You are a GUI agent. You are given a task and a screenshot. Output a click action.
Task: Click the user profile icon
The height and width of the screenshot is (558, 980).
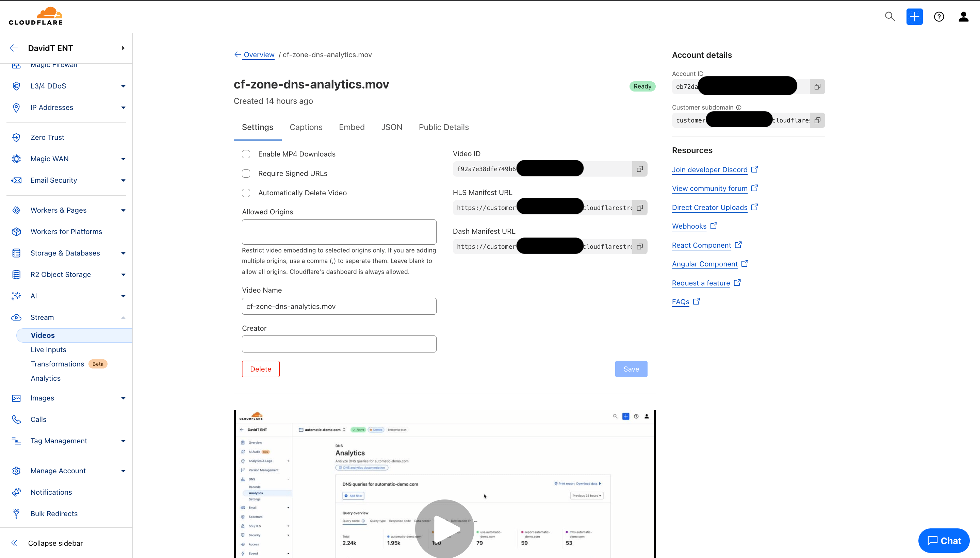(964, 16)
